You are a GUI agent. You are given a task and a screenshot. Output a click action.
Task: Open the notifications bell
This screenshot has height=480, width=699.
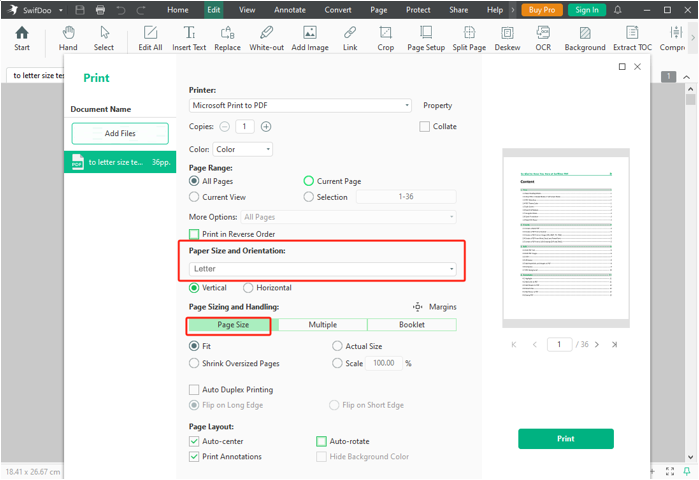(617, 10)
